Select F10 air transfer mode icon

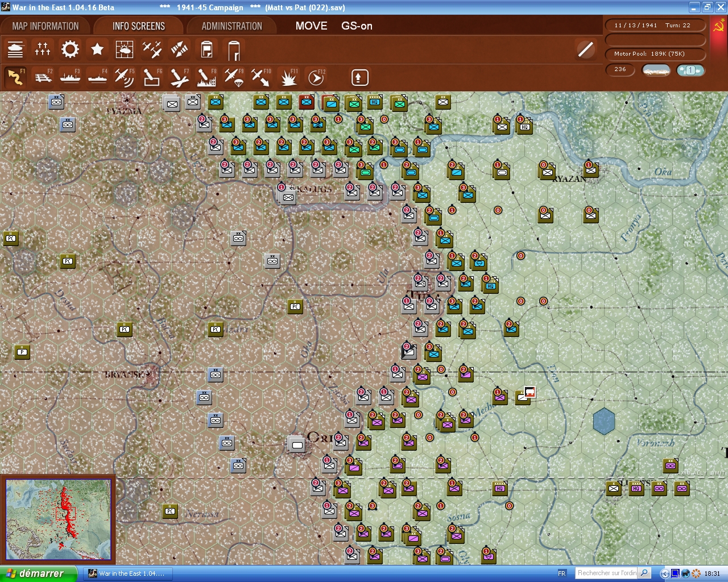point(261,77)
